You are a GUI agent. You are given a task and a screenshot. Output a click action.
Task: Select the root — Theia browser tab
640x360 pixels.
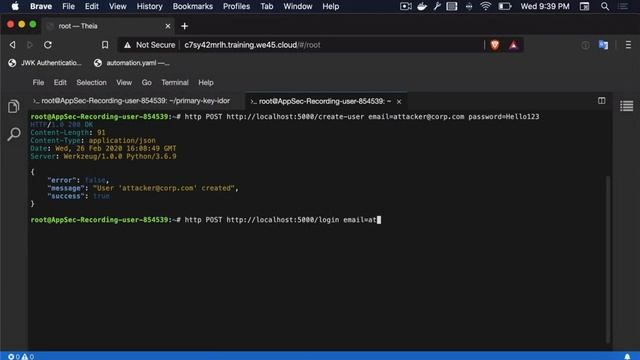tap(108, 26)
